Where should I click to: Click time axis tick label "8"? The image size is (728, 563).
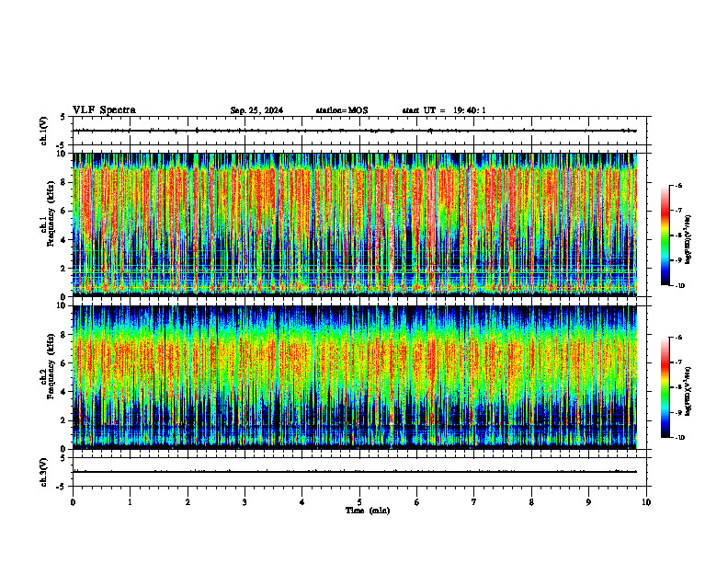coord(531,502)
